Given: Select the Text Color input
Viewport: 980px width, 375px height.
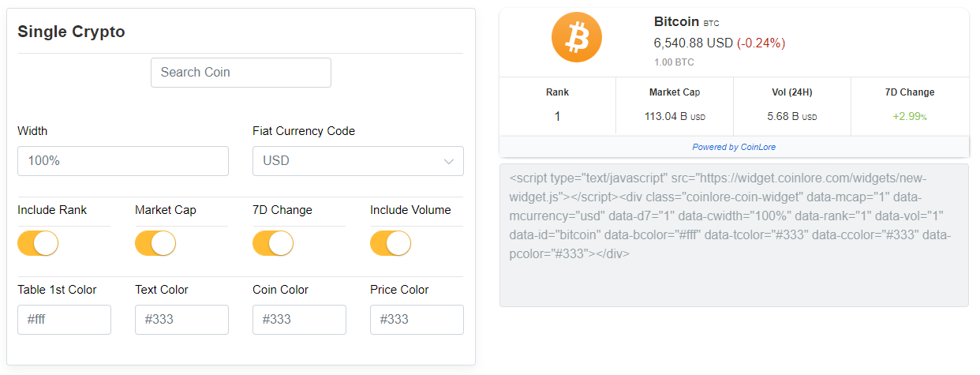Looking at the screenshot, I should point(181,320).
